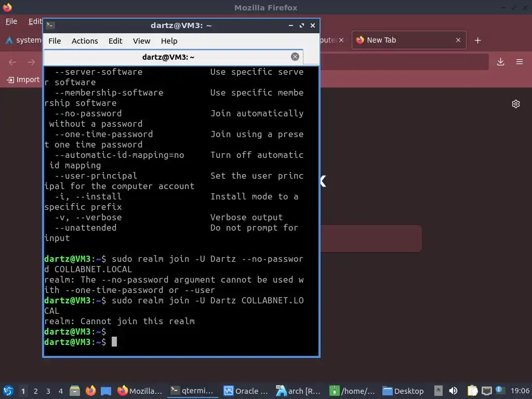Switch to virtual desktop 4
532x399 pixels.
point(61,391)
